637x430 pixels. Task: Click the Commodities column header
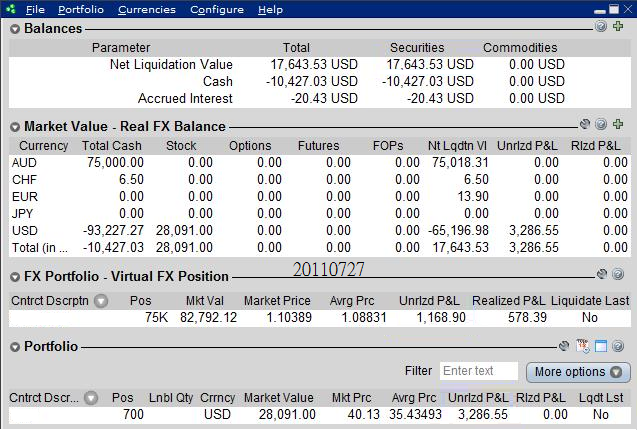coord(520,48)
